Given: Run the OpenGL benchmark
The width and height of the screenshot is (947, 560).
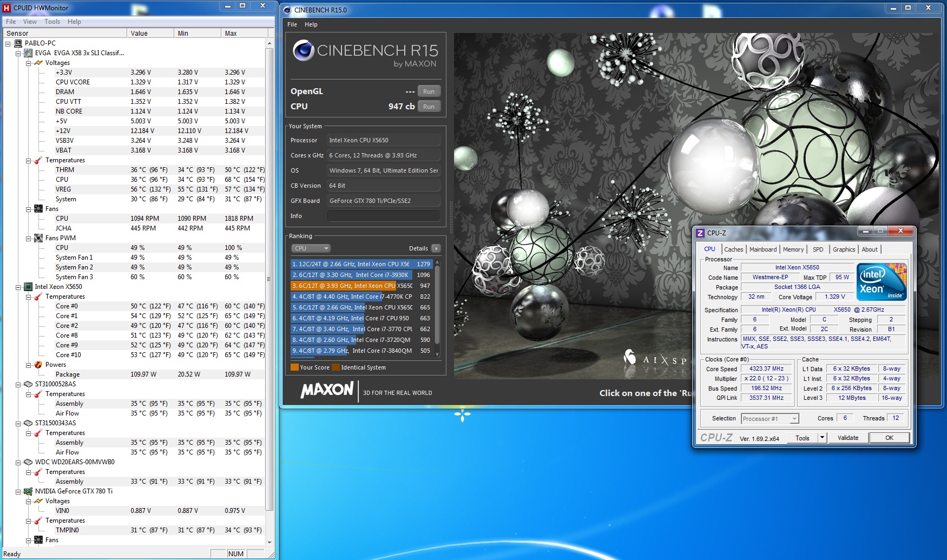Looking at the screenshot, I should coord(429,91).
